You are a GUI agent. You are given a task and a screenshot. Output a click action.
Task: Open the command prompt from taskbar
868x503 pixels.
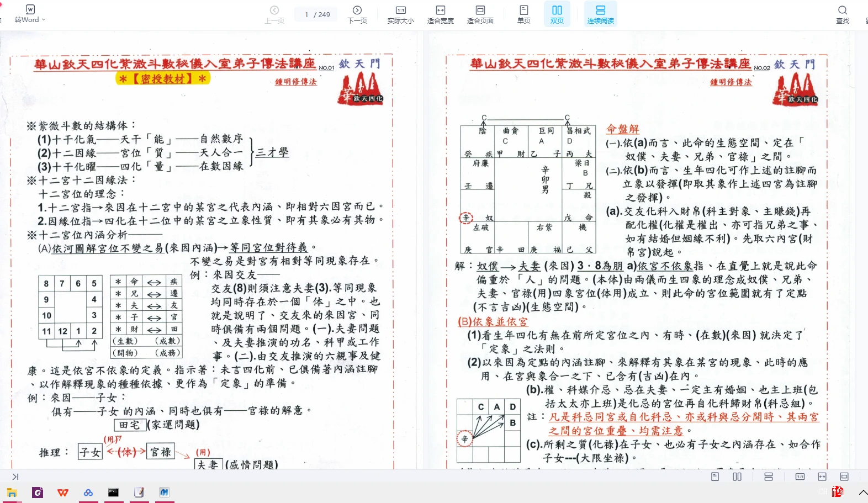[113, 493]
